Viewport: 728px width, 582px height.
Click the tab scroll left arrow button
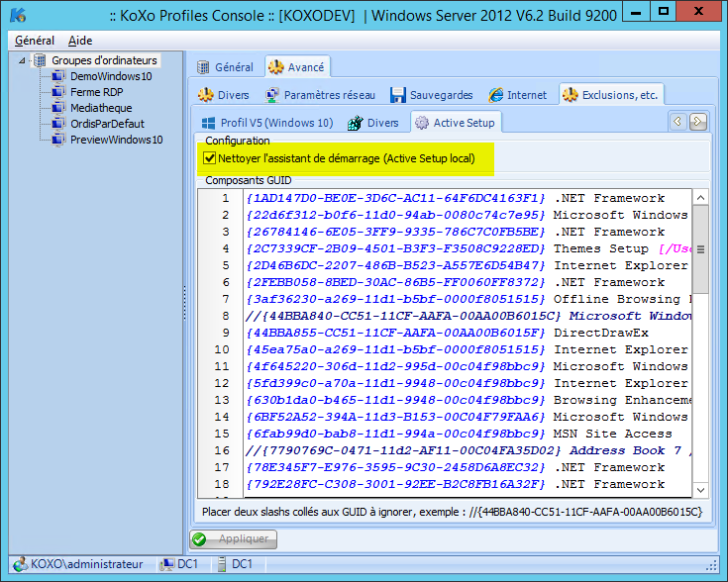(677, 122)
